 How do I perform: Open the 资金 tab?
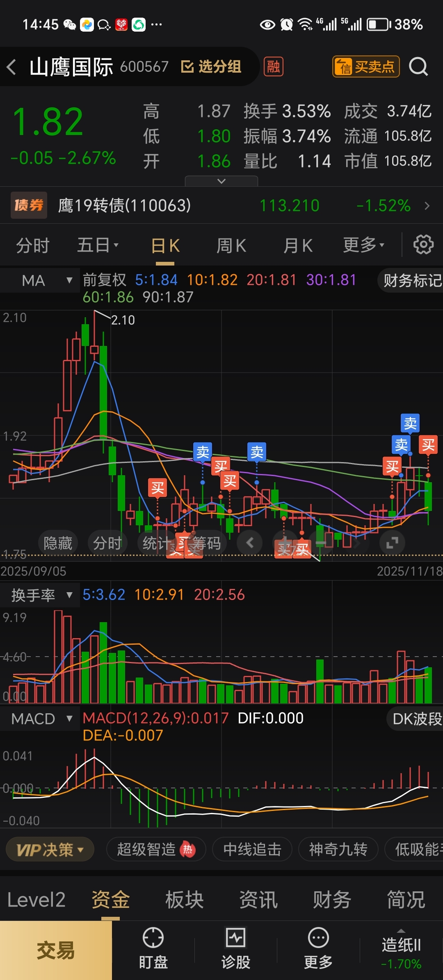coord(111,900)
